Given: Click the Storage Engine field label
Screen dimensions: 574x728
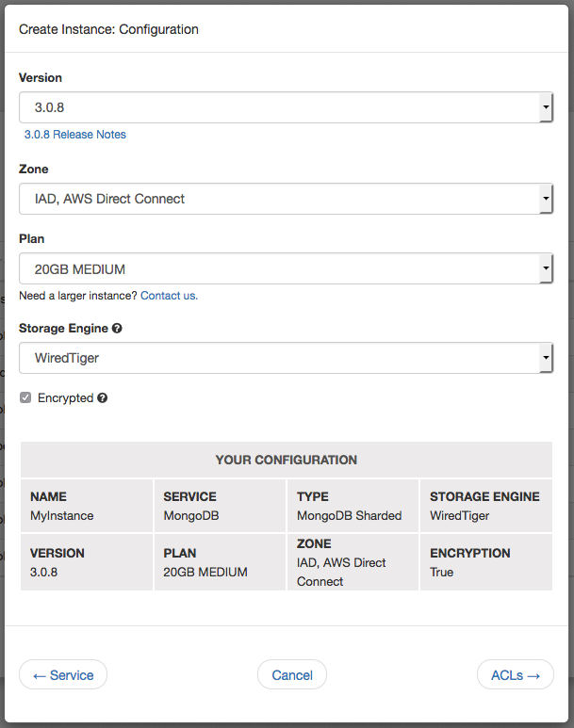Looking at the screenshot, I should [63, 329].
